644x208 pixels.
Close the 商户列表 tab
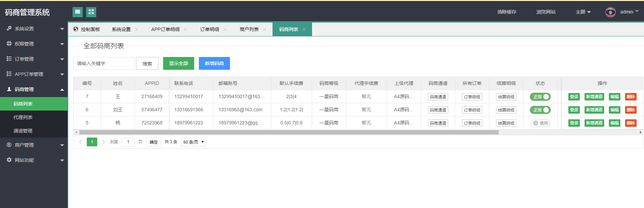pos(264,30)
